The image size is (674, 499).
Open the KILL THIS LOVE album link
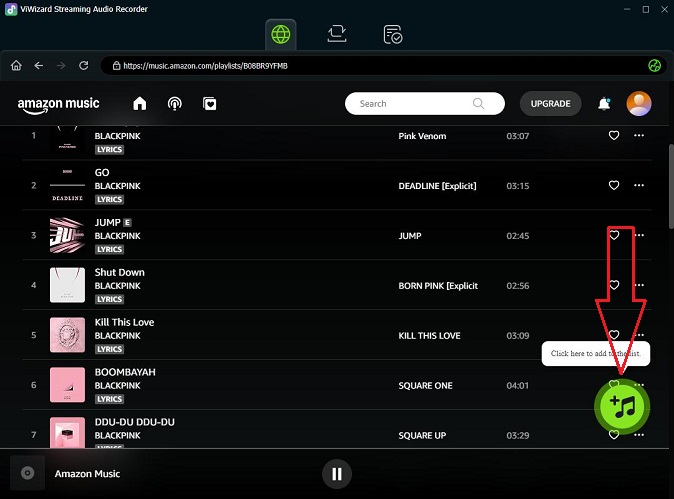pos(429,335)
